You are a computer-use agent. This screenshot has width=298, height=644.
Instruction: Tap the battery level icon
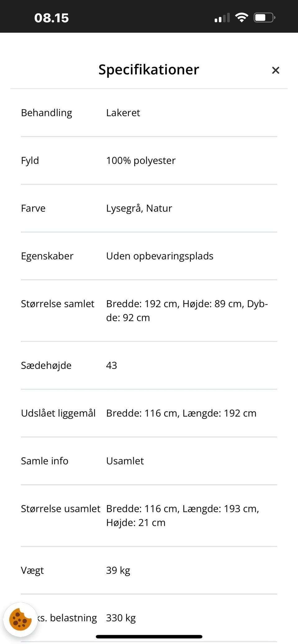point(264,18)
